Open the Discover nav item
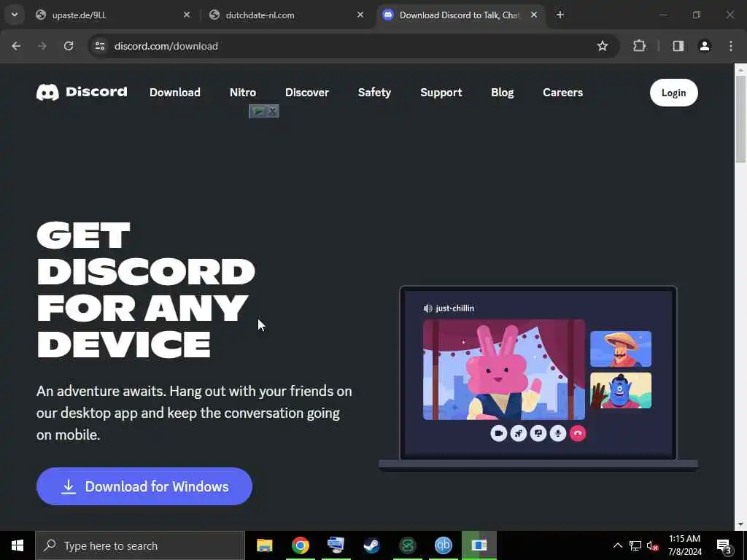 coord(307,93)
